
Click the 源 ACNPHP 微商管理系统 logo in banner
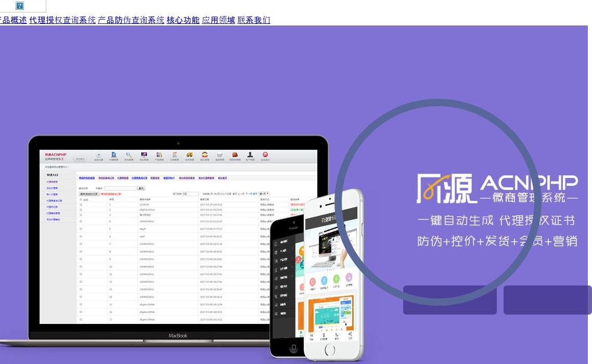(x=497, y=188)
